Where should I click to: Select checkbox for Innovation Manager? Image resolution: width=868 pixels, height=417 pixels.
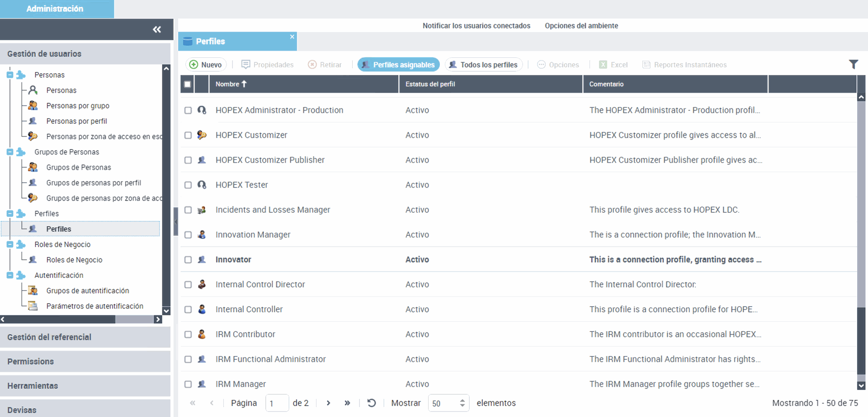[188, 234]
